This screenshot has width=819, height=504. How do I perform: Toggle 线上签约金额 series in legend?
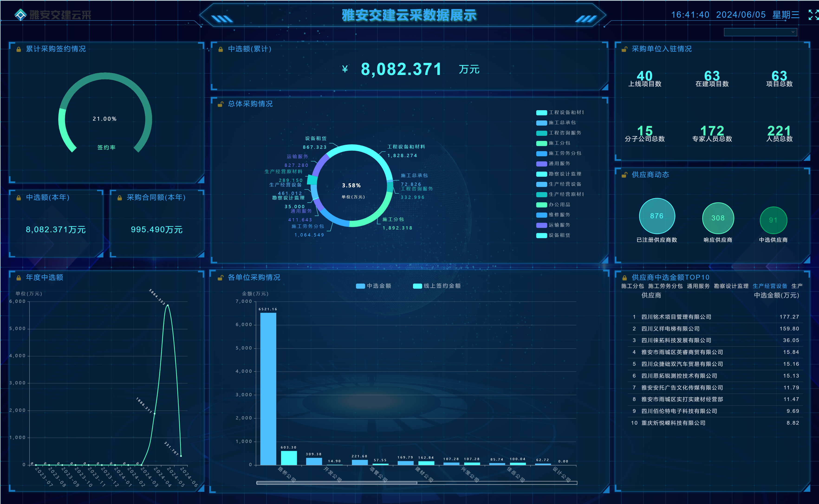[437, 286]
